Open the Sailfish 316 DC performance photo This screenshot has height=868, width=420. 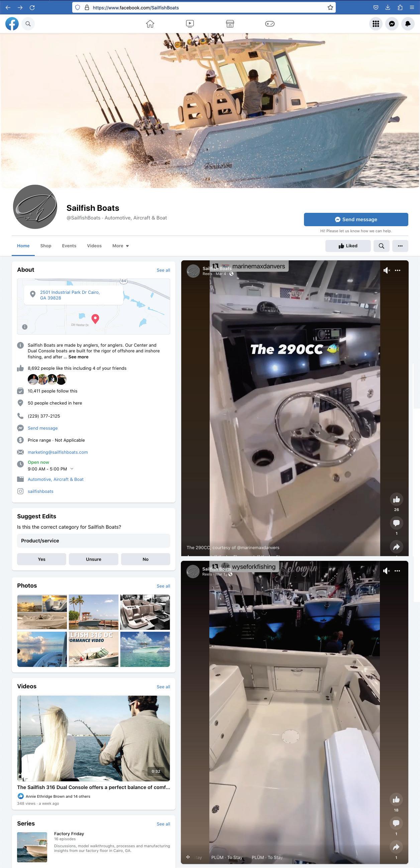click(94, 649)
